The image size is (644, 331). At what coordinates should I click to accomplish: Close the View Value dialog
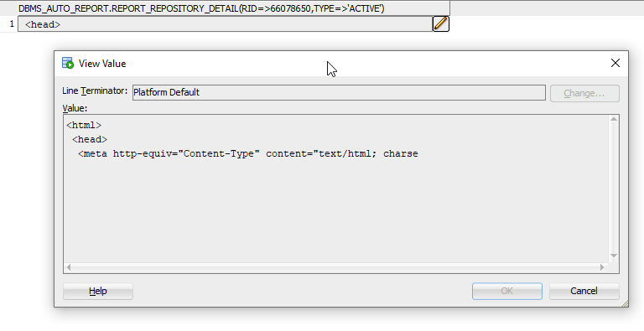[x=615, y=63]
